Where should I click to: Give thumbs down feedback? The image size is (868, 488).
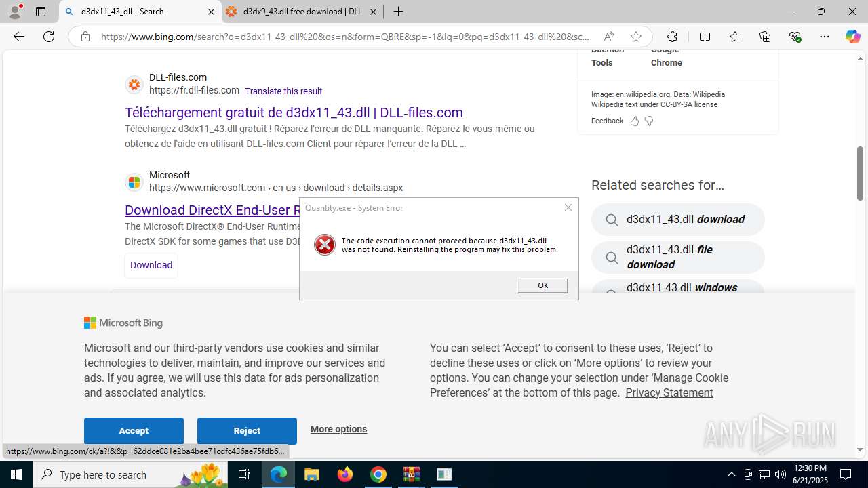[649, 121]
